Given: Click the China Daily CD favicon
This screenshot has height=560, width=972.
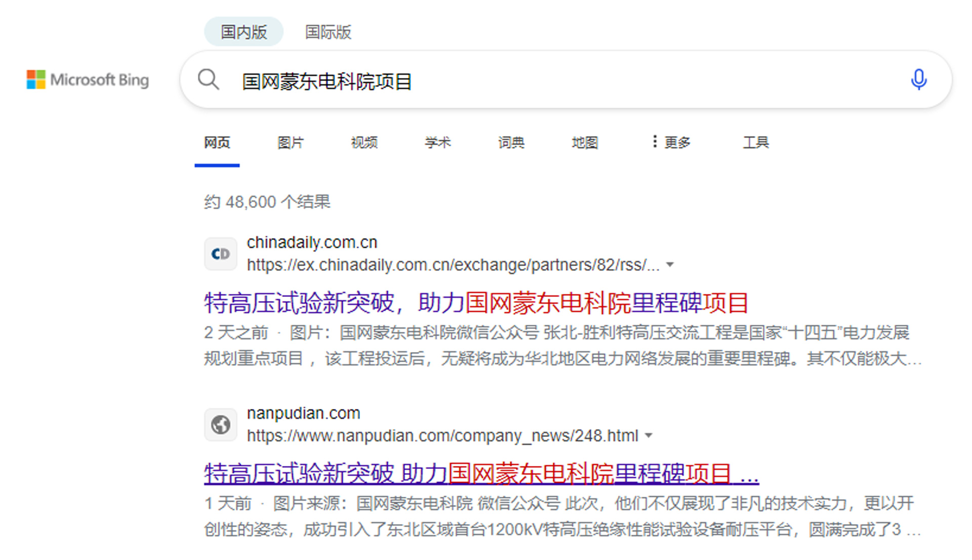Looking at the screenshot, I should tap(220, 254).
